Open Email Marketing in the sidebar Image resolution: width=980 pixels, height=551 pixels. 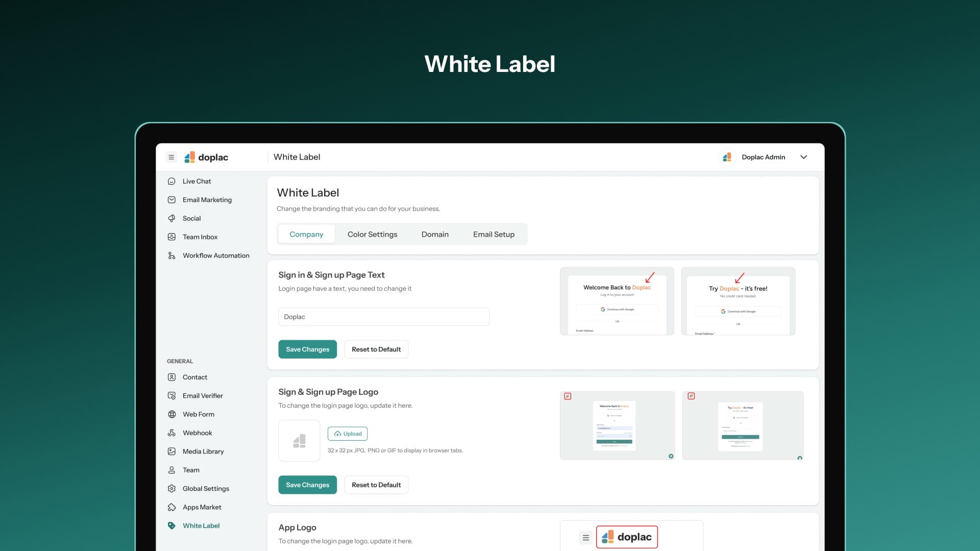click(x=207, y=200)
